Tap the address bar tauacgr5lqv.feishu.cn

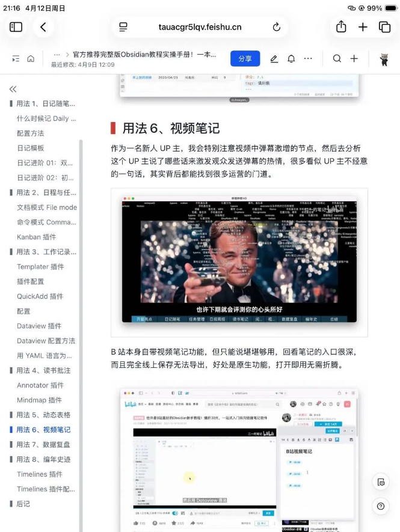tap(200, 27)
